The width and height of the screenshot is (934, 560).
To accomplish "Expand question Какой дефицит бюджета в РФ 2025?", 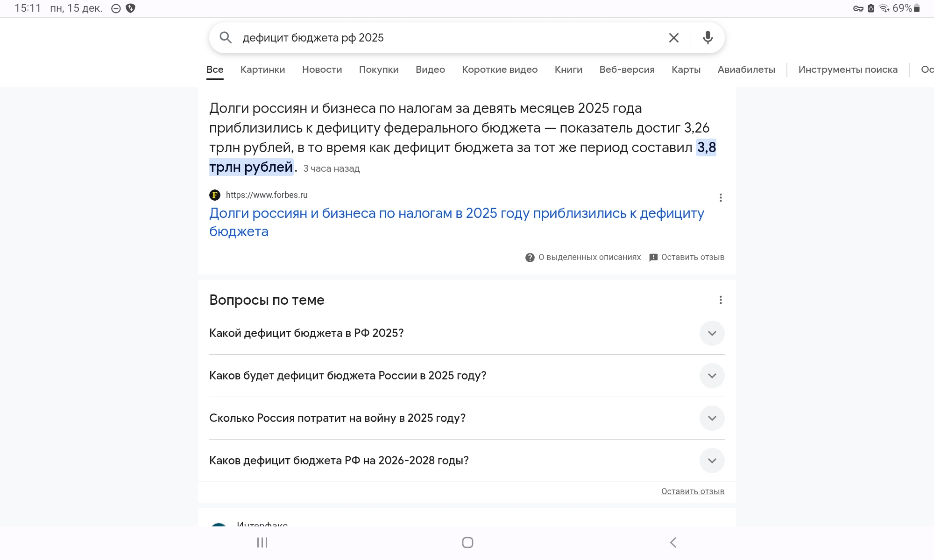I will pyautogui.click(x=712, y=333).
